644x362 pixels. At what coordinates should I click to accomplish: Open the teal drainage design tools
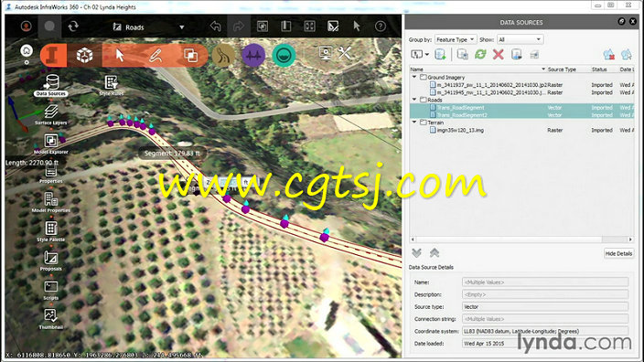(x=284, y=55)
